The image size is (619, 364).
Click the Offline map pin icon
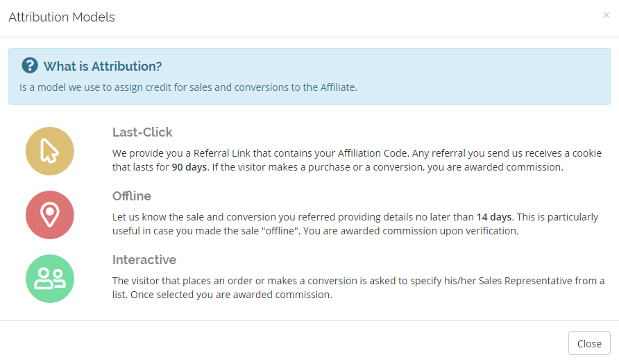pyautogui.click(x=50, y=215)
